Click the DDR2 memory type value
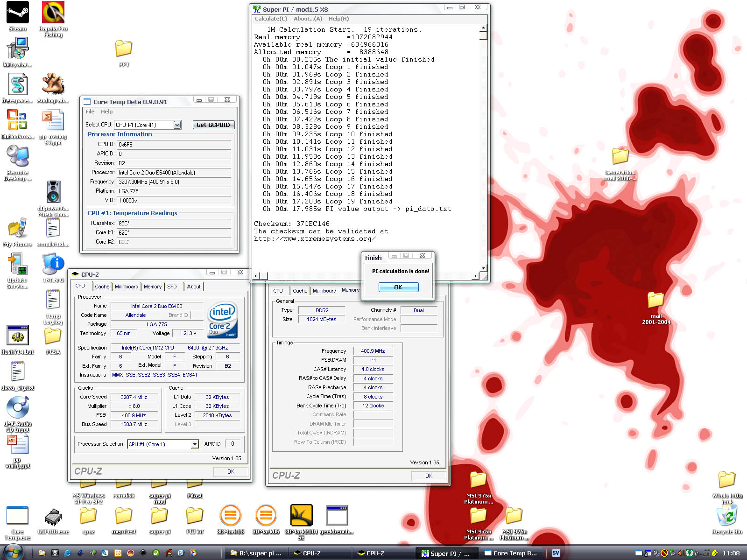Viewport: 747px width, 560px height. point(322,310)
